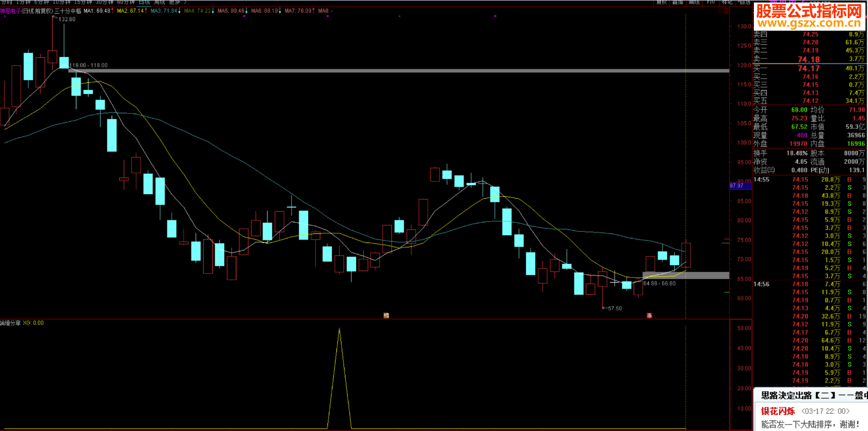Switch to the 分时 intraday chart tab
868x431 pixels.
pyautogui.click(x=7, y=2)
